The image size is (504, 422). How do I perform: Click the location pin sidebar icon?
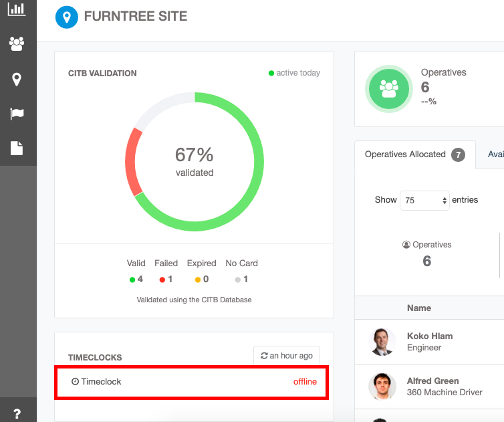tap(17, 79)
